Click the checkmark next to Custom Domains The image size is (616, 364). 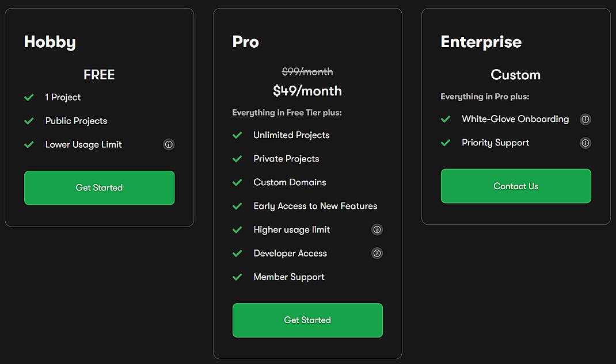pos(237,182)
